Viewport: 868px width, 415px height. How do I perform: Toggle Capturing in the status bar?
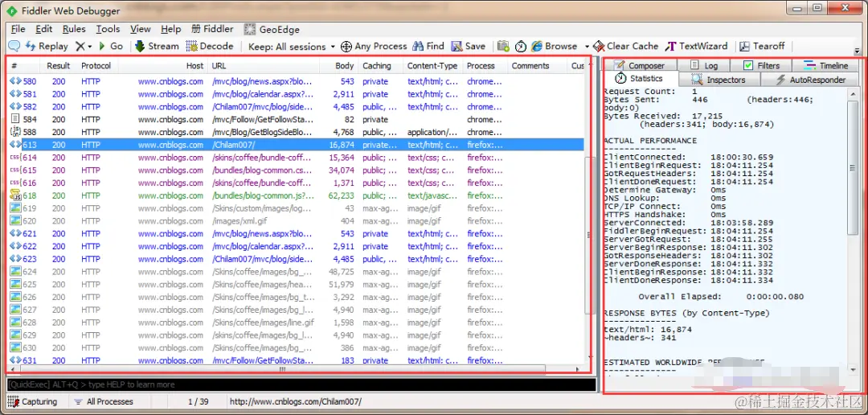(33, 401)
